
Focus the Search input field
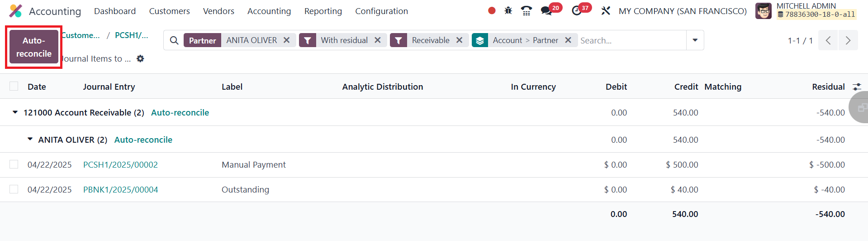tap(631, 40)
